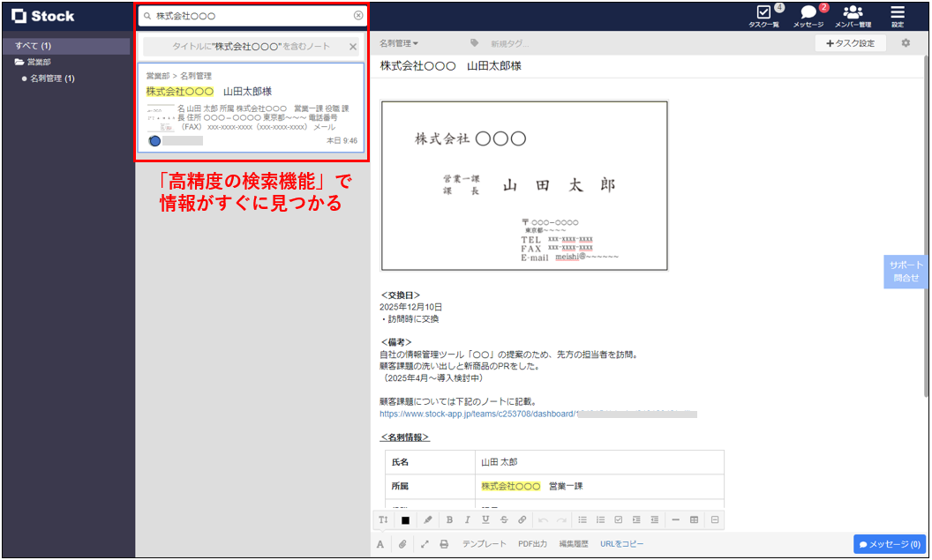
Task: Open メッセージ from the top bar
Action: coord(808,16)
